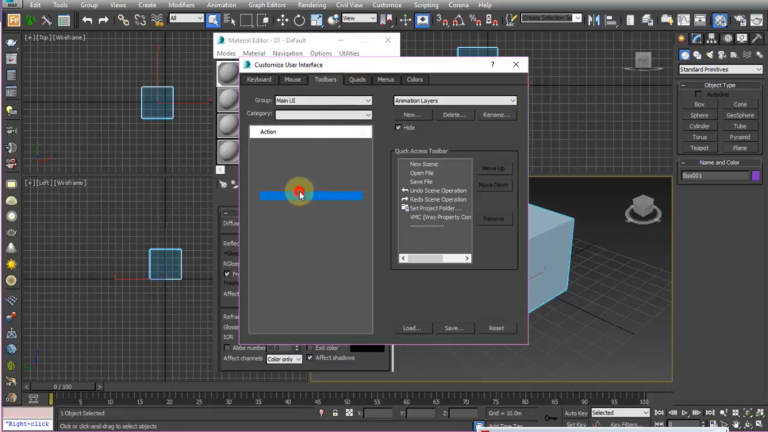This screenshot has height=432, width=768.
Task: Click Move Up in Quick Access Toolbar
Action: click(494, 168)
